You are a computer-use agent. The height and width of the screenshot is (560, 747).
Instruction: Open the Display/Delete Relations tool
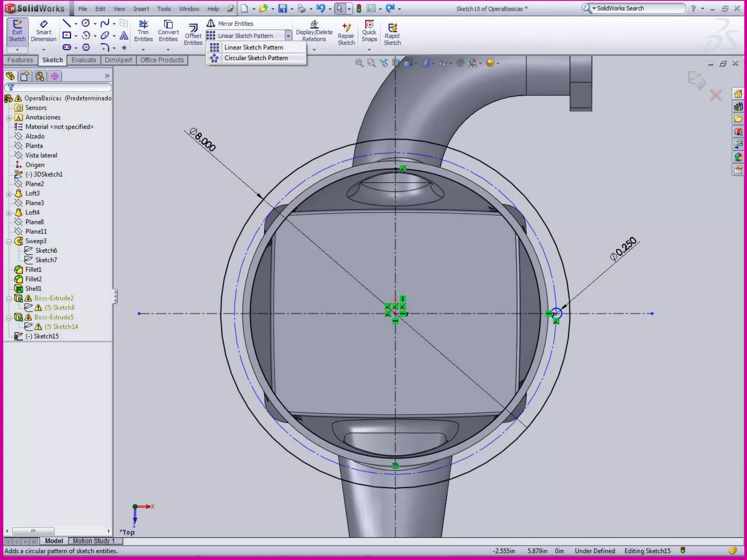[x=314, y=31]
